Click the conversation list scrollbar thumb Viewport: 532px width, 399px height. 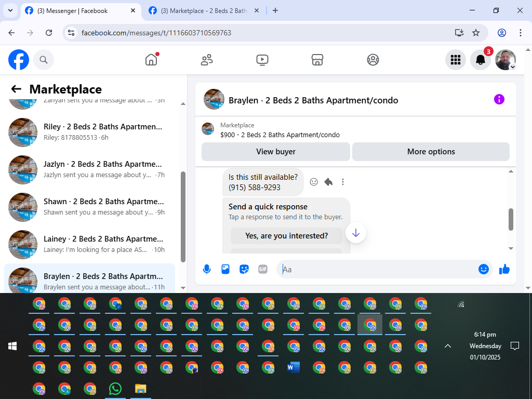coord(183,217)
